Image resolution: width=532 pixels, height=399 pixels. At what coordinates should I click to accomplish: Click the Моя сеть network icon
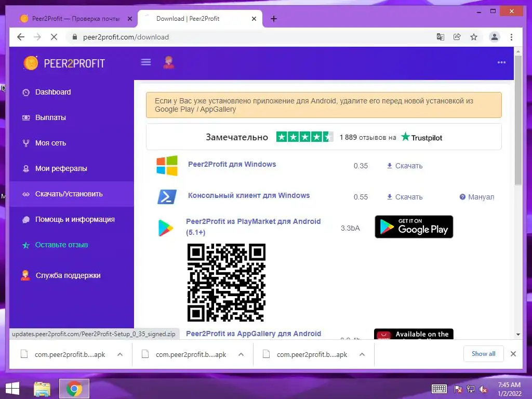coord(26,143)
